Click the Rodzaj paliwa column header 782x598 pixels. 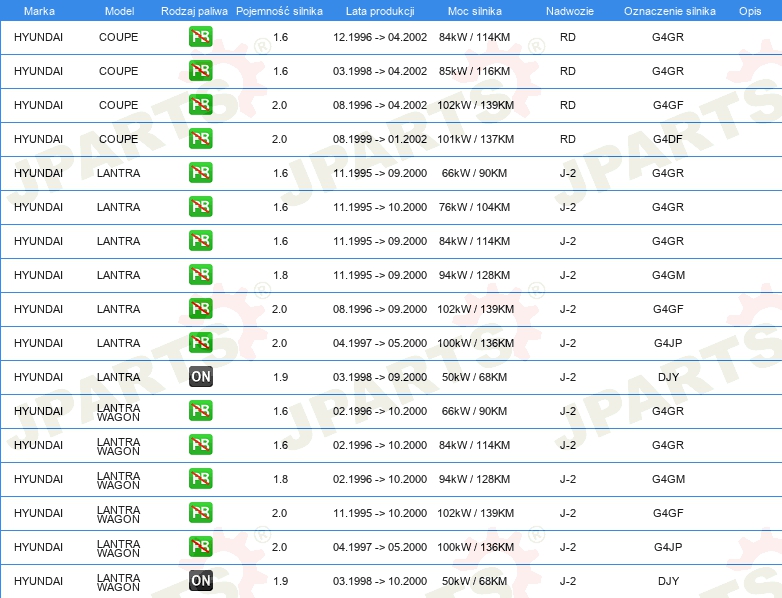pyautogui.click(x=194, y=11)
